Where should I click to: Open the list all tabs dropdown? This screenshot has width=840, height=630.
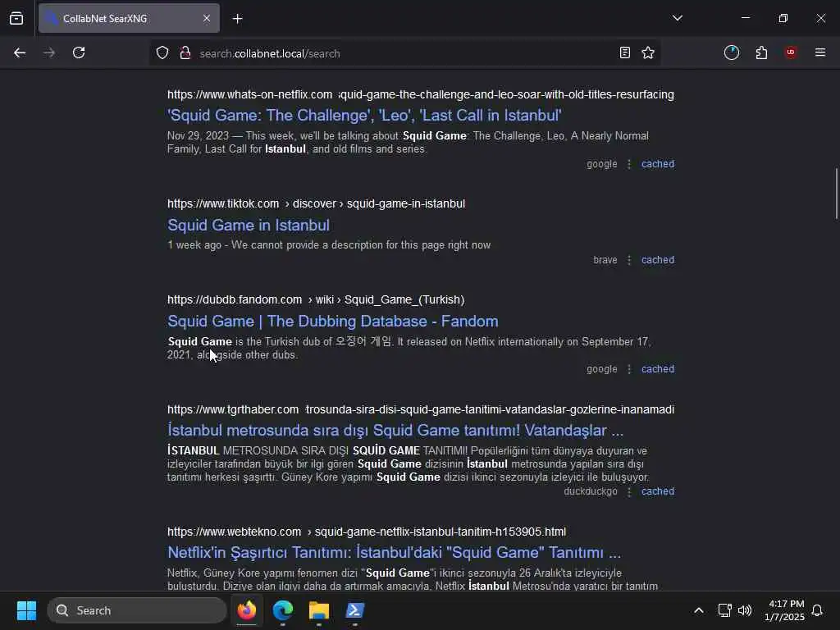pos(678,19)
